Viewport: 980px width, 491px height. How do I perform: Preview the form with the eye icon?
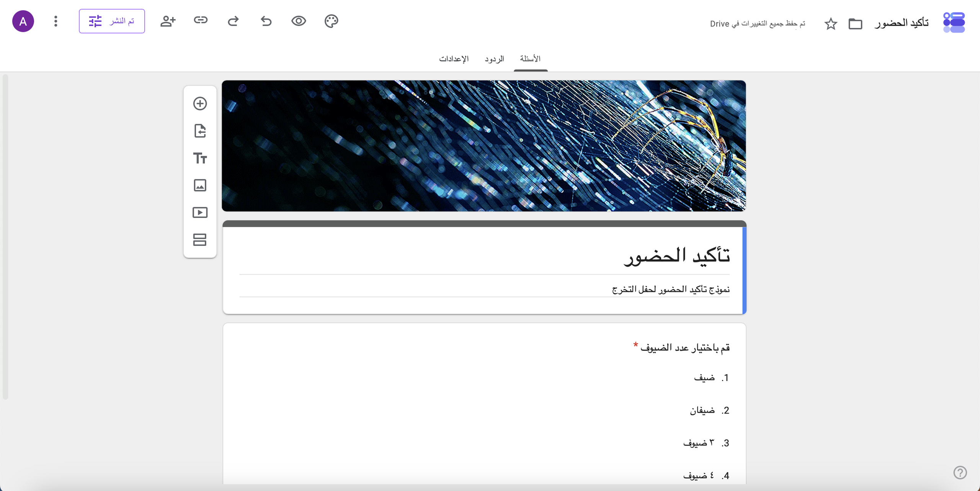pyautogui.click(x=299, y=21)
